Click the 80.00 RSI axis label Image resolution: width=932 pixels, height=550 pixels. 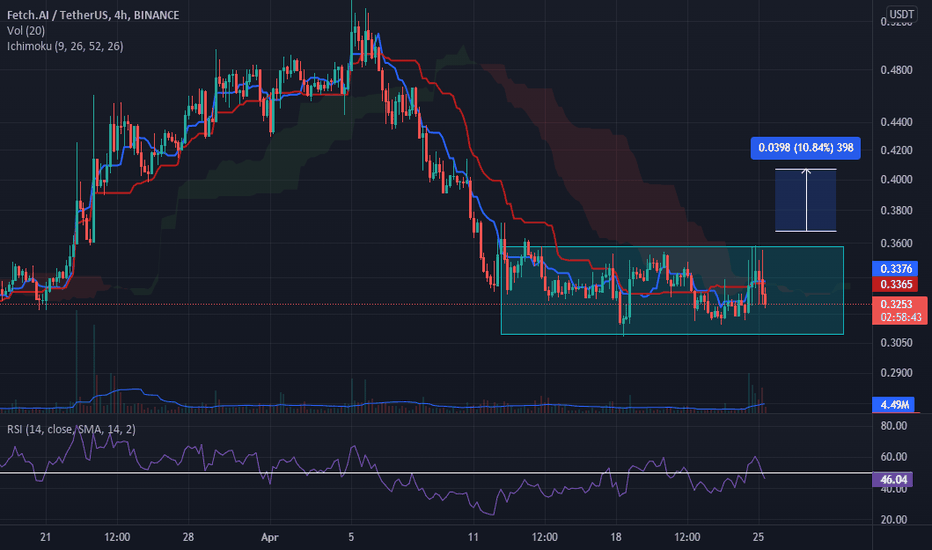click(893, 426)
